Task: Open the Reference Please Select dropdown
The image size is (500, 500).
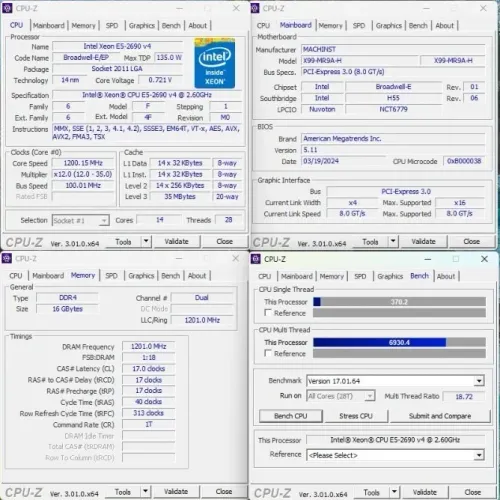Action: pos(479,455)
